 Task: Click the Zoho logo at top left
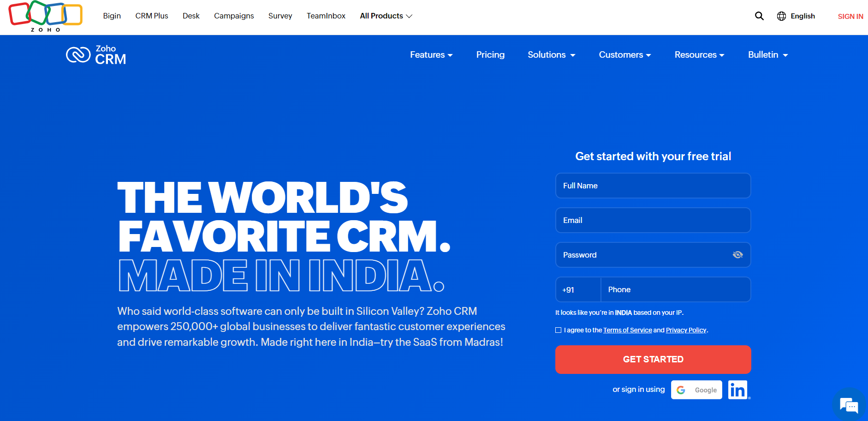[45, 17]
